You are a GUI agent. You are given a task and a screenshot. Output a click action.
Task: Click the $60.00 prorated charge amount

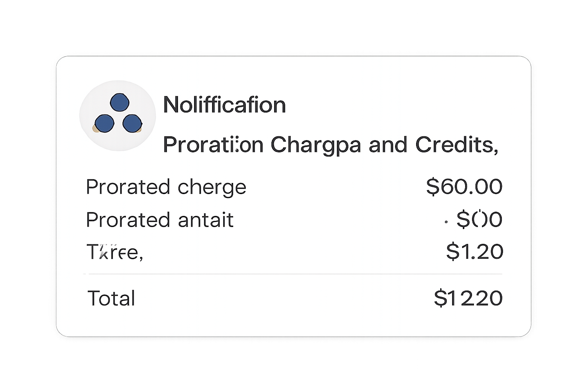point(464,187)
